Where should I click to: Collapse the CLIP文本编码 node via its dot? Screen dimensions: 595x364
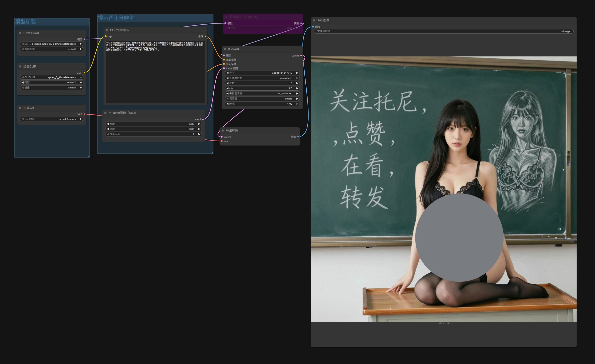(107, 30)
